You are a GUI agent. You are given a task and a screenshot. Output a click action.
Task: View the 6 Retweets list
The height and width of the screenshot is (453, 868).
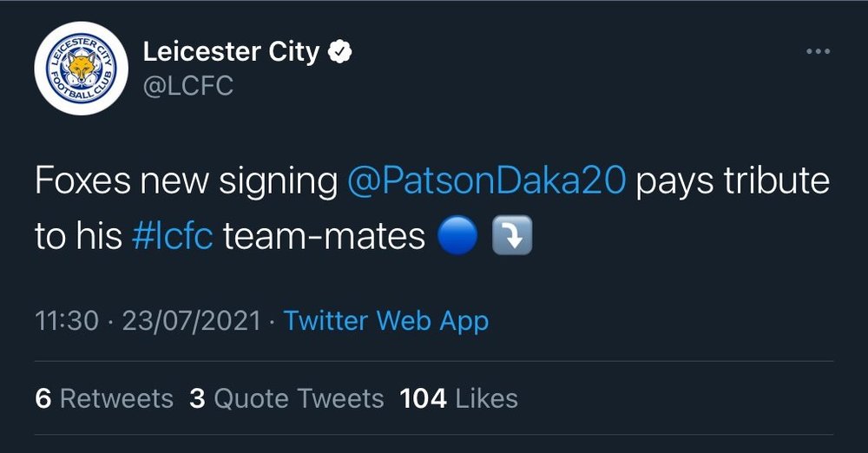coord(104,398)
